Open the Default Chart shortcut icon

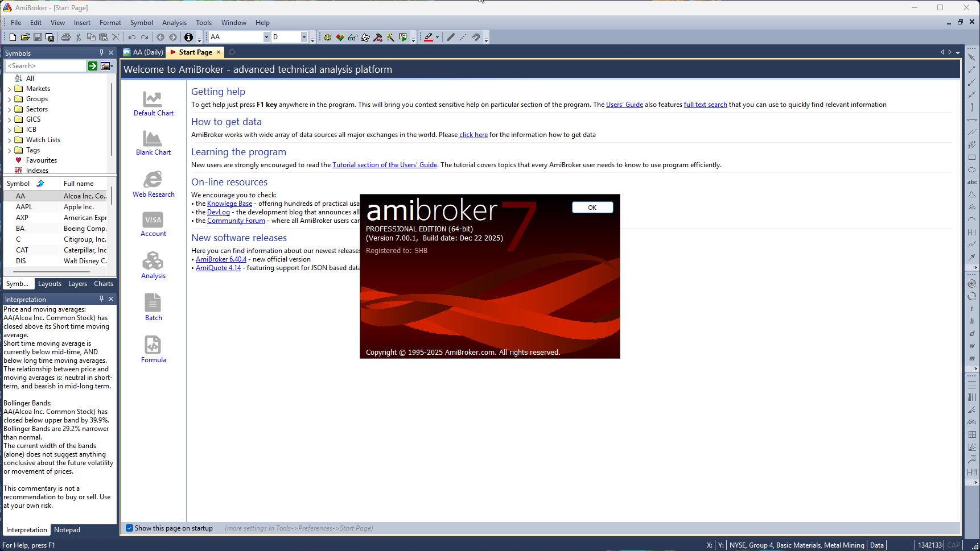click(153, 100)
